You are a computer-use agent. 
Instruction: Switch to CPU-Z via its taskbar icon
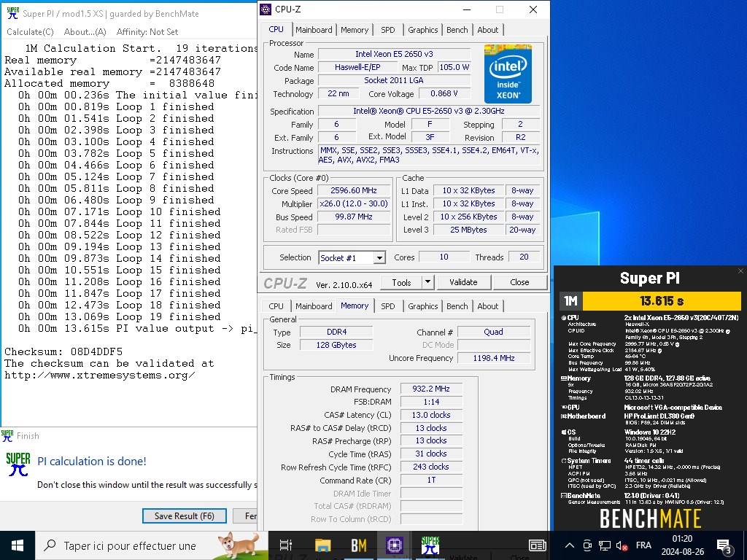[395, 545]
